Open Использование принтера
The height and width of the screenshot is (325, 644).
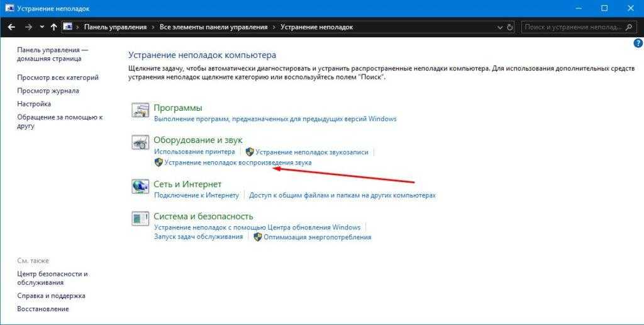(x=194, y=152)
